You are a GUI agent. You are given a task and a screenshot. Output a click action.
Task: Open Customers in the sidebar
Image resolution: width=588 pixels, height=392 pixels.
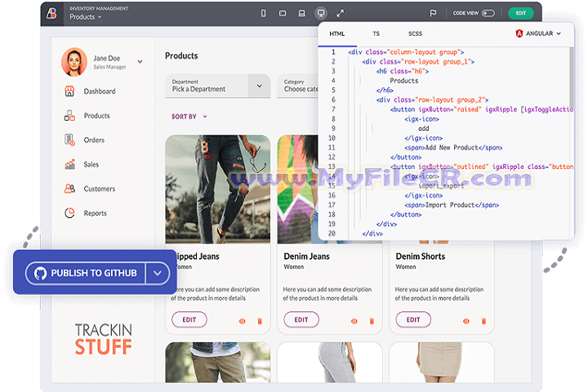point(100,189)
